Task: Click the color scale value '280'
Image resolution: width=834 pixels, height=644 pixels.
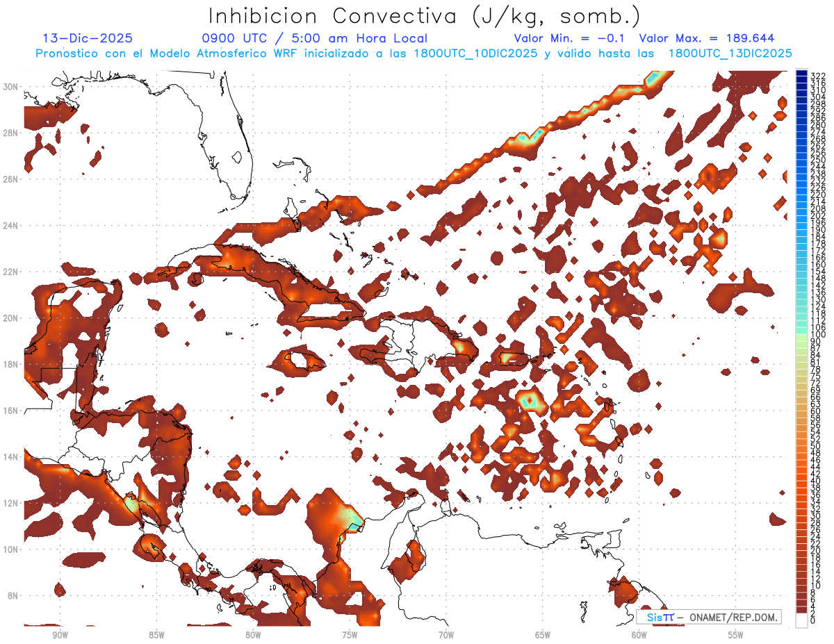Action: click(x=817, y=125)
